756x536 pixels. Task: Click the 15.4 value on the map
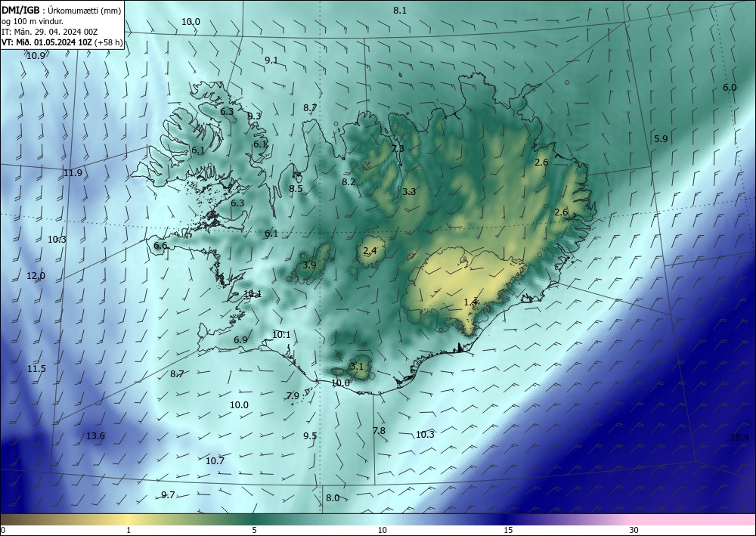pos(739,438)
